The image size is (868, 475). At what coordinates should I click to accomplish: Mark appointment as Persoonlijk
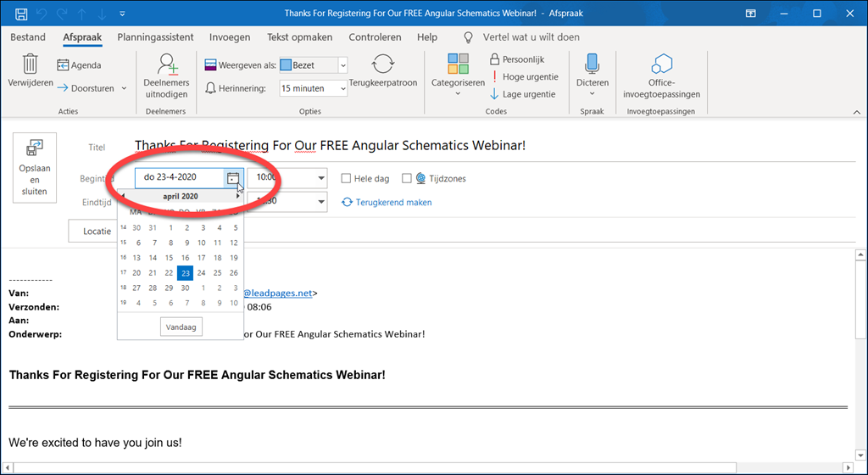coord(517,59)
